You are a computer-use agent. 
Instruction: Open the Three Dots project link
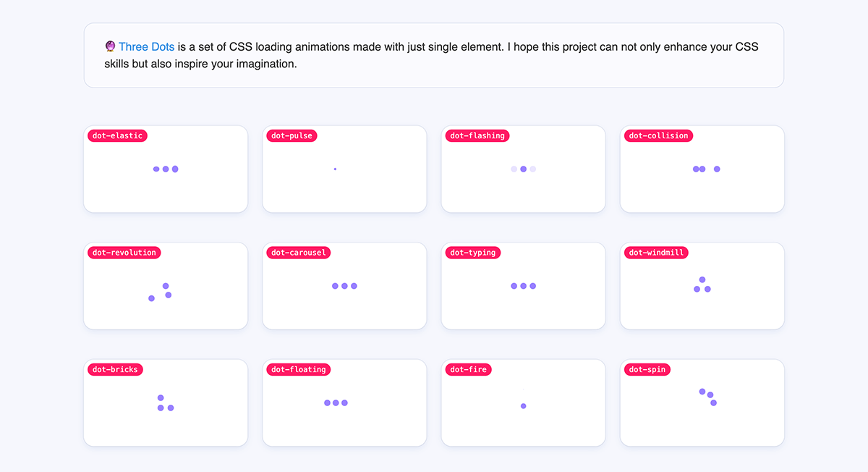pos(147,46)
